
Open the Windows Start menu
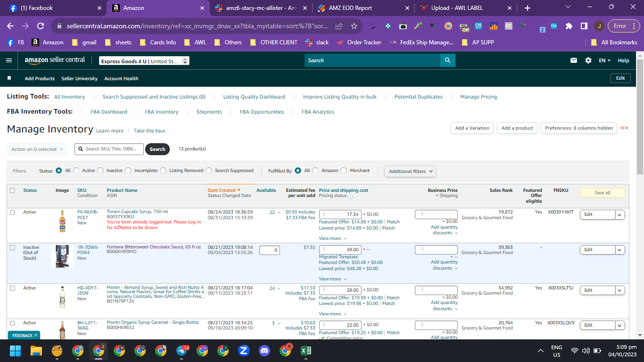15,351
